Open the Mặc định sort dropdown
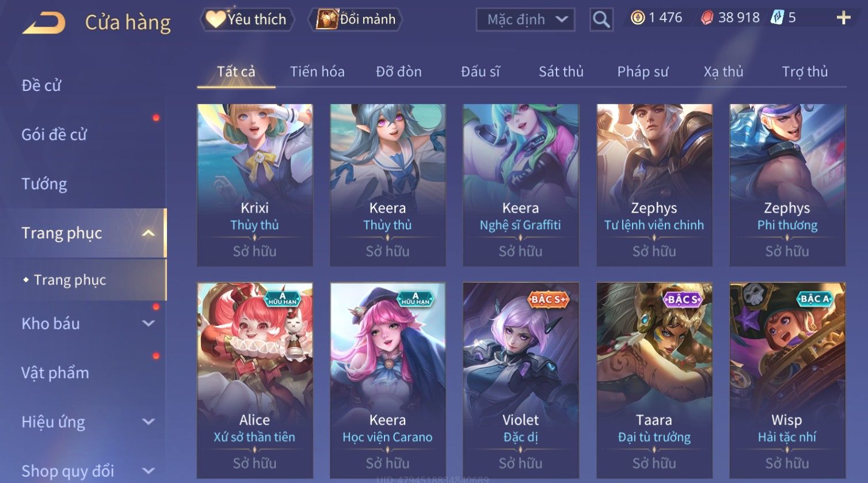 (x=525, y=20)
